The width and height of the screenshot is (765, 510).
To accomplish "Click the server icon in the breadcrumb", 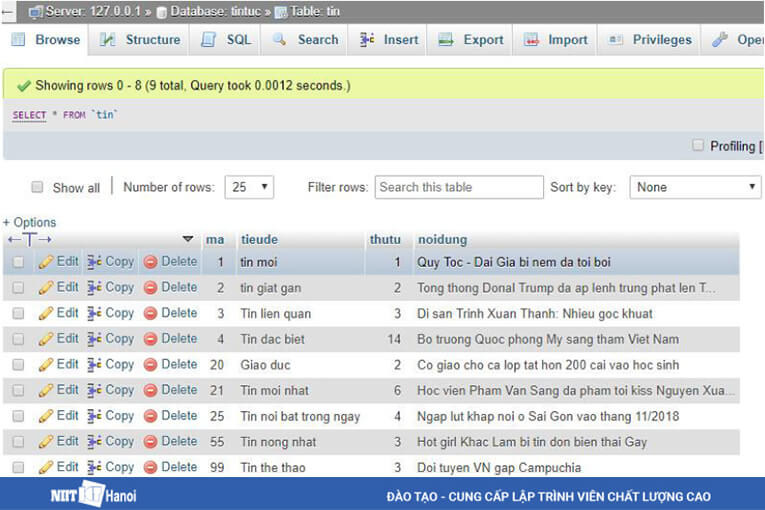I will pyautogui.click(x=35, y=12).
